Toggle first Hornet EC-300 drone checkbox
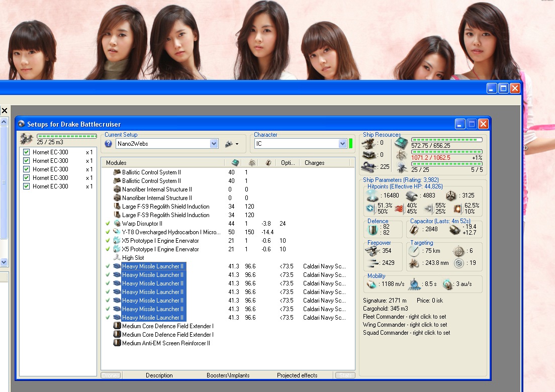This screenshot has width=555, height=392. [x=26, y=152]
